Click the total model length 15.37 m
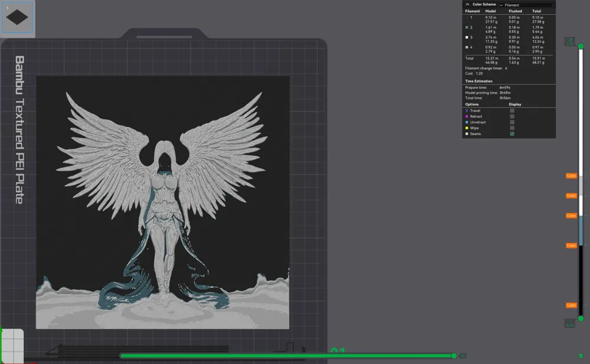 point(491,58)
